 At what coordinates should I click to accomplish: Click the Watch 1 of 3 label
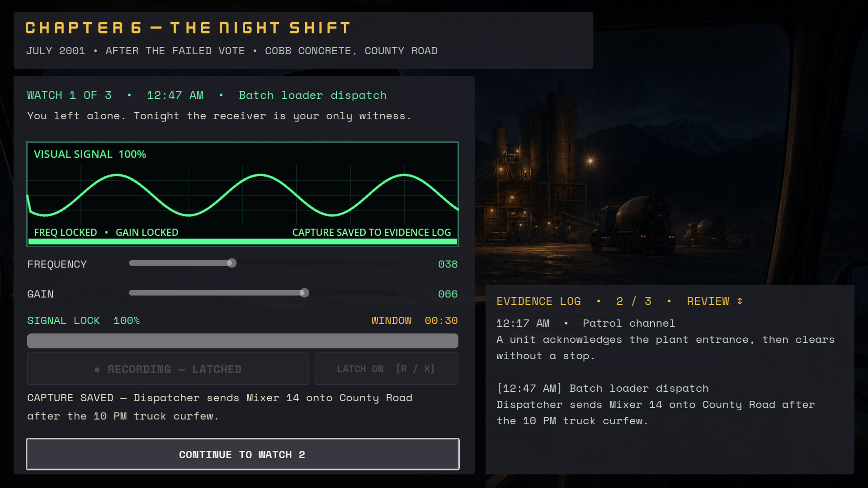click(69, 95)
